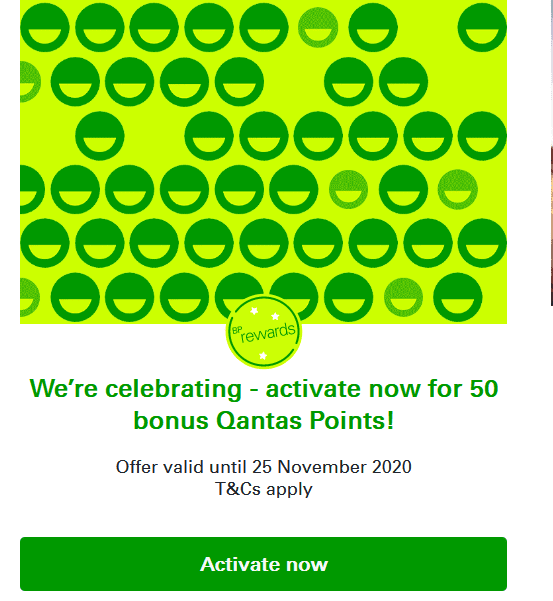
Task: Click the partial faded smiley on bottom row's left edge
Action: click(30, 297)
